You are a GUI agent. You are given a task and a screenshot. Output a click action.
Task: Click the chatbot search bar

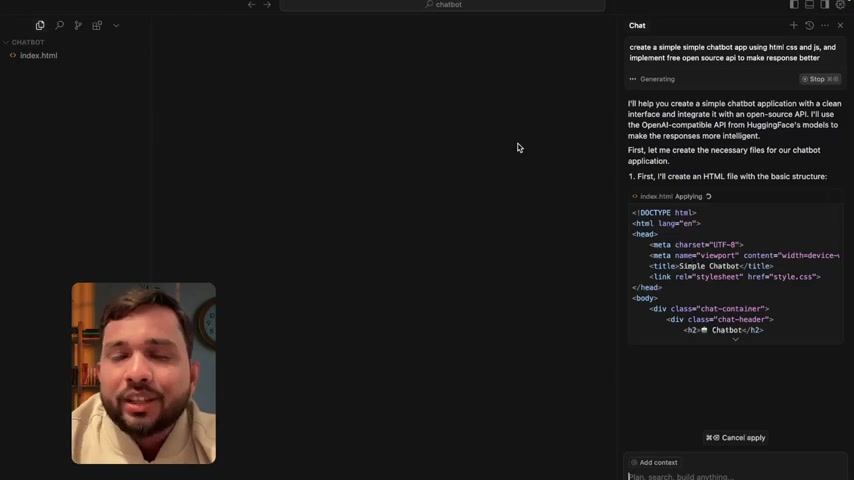[442, 5]
